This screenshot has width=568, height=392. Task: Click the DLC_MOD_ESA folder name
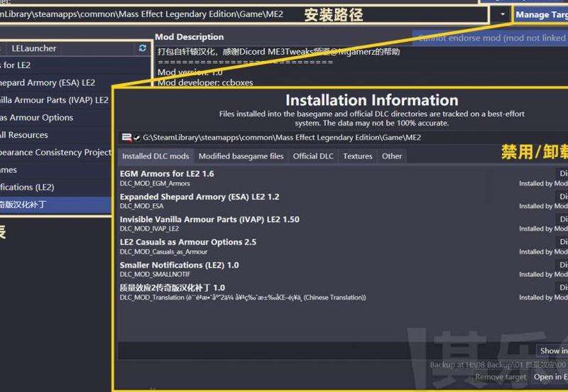tap(141, 206)
